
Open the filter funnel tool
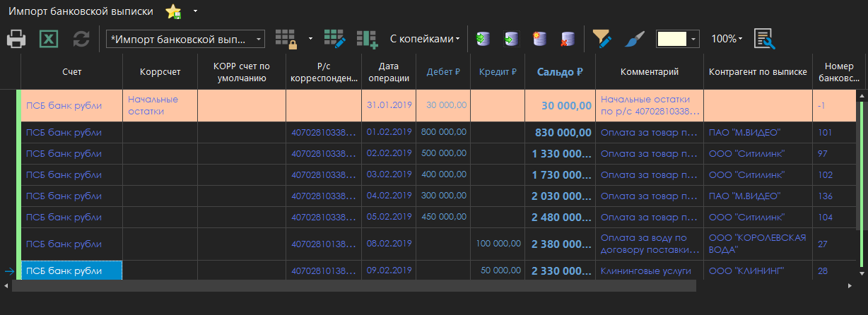point(602,39)
